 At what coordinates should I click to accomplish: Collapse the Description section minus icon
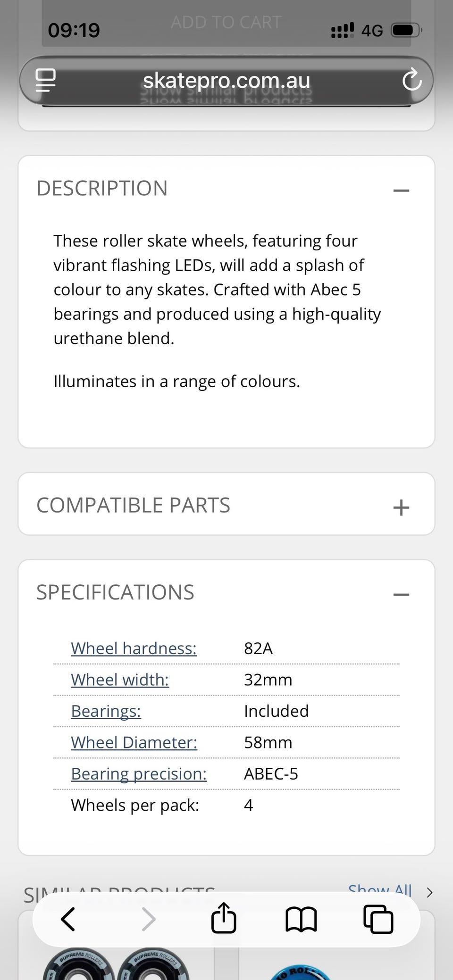click(401, 191)
